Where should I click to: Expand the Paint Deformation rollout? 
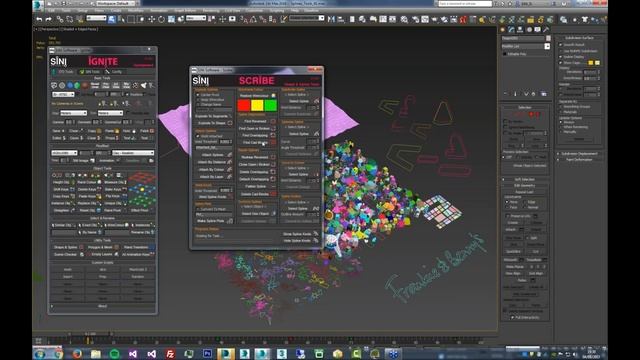[x=579, y=160]
